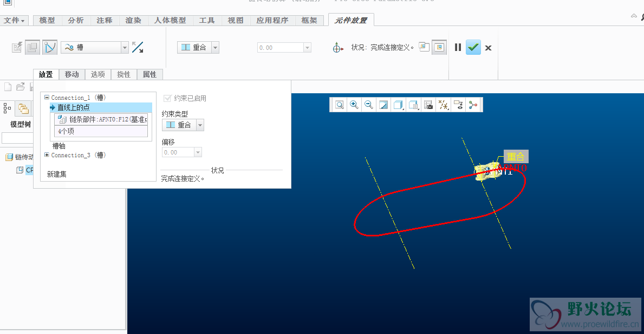
Task: Pause the component placement
Action: (x=458, y=48)
